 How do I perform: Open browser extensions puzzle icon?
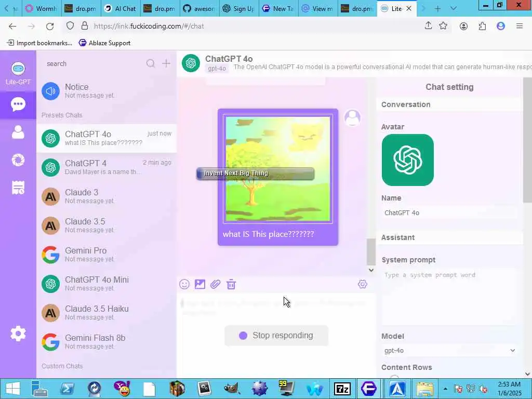pos(482,26)
